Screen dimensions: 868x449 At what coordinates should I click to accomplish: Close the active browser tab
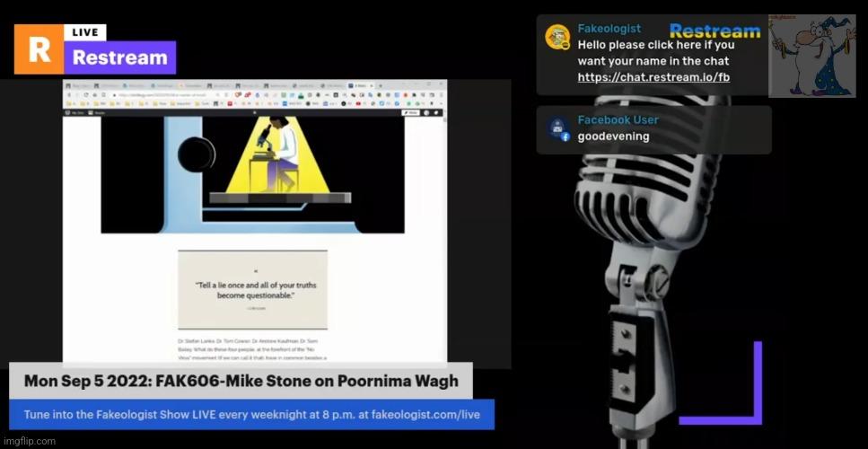pos(372,86)
